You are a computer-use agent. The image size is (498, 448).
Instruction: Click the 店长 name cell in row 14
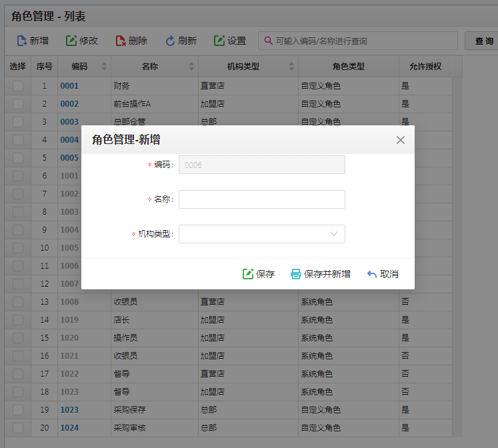tap(121, 320)
